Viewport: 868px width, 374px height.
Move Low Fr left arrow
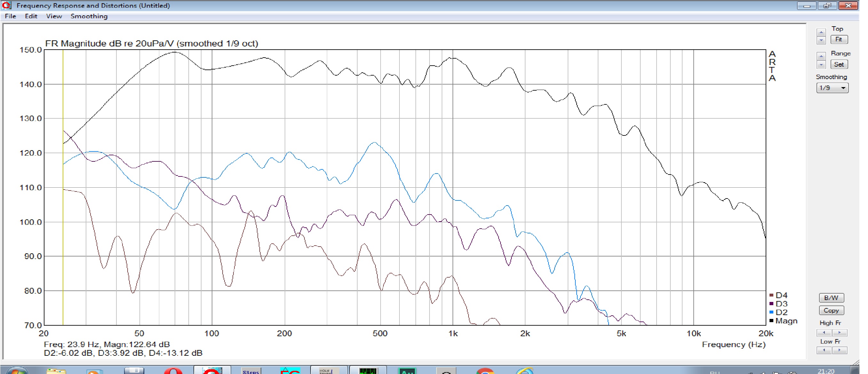824,350
